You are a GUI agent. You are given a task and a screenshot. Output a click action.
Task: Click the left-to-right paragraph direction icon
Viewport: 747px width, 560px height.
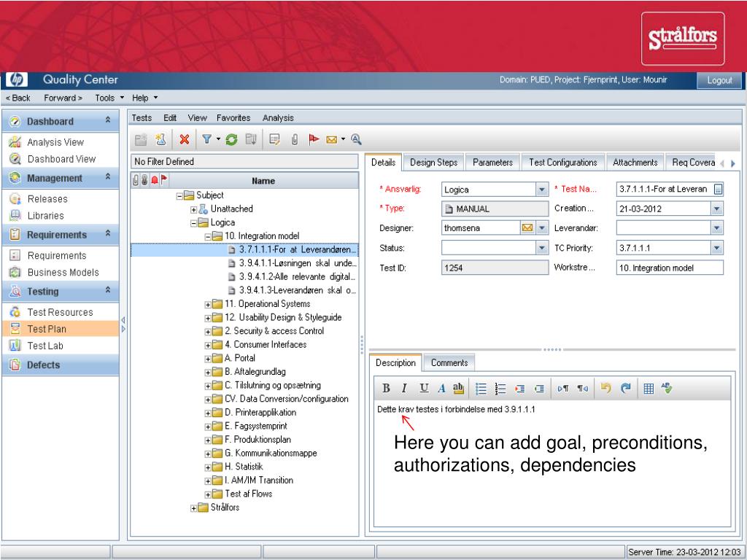pyautogui.click(x=562, y=389)
